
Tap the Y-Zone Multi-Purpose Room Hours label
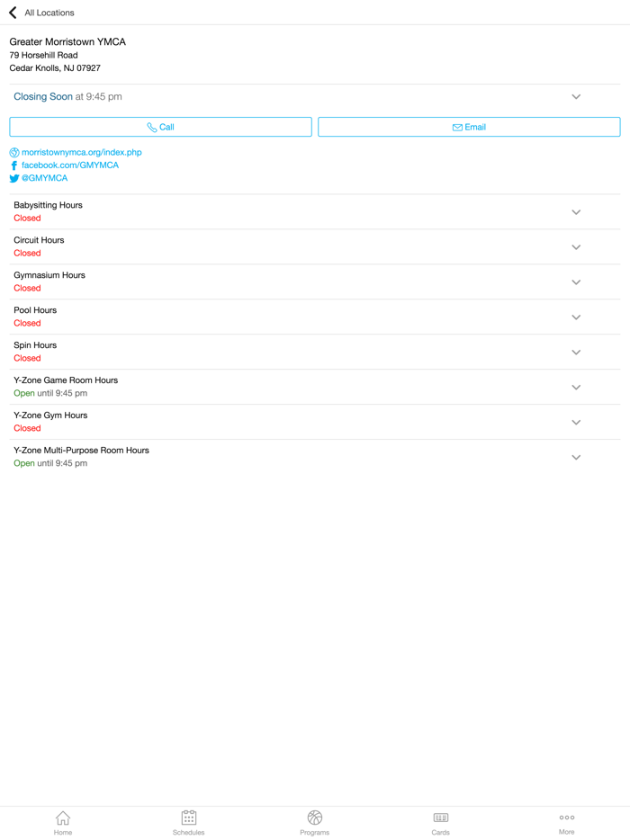tap(82, 451)
